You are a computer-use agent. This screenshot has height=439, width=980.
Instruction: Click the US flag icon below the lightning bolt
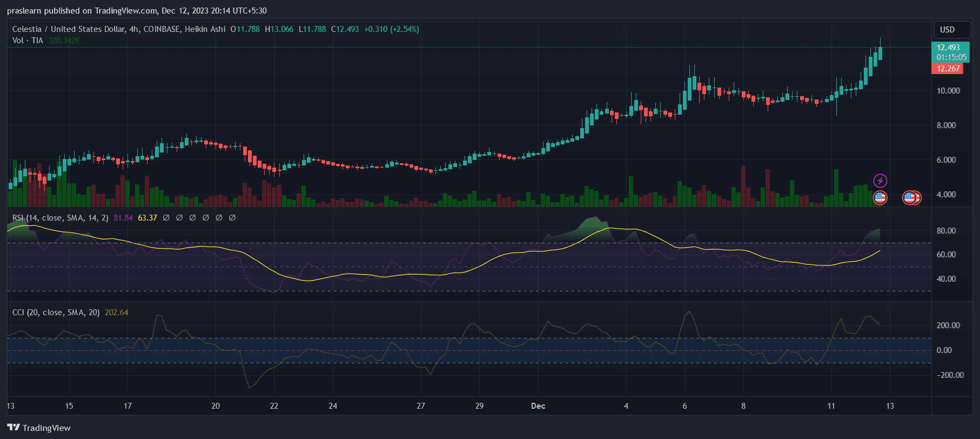click(880, 197)
